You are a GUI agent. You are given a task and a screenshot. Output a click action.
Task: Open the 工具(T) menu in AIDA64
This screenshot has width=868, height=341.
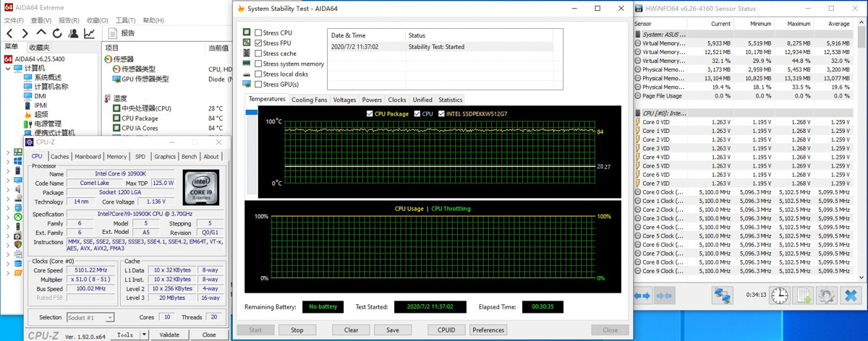point(125,20)
